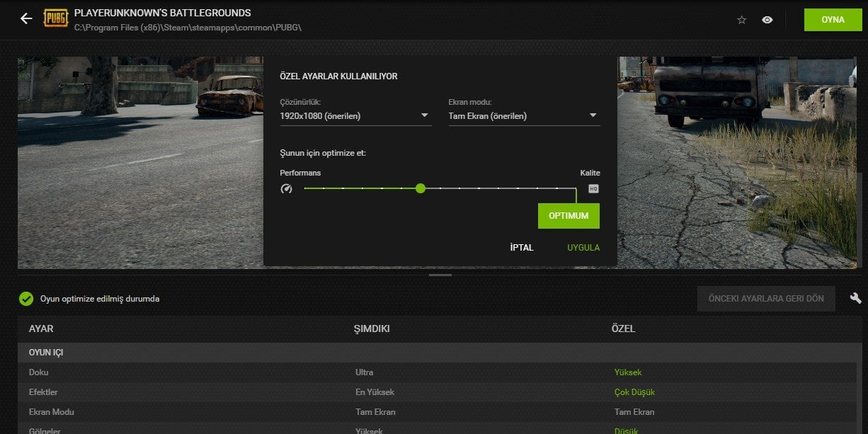Viewport: 868px width, 434px height.
Task: Mark game as favorite with star icon
Action: 742,20
